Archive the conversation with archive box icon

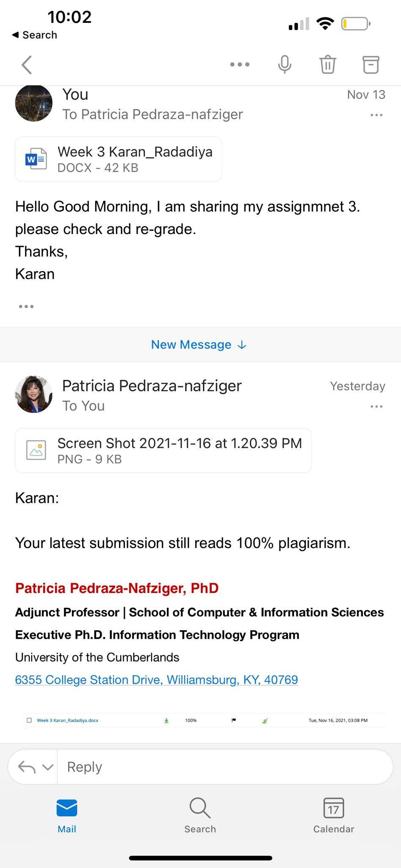pos(371,65)
